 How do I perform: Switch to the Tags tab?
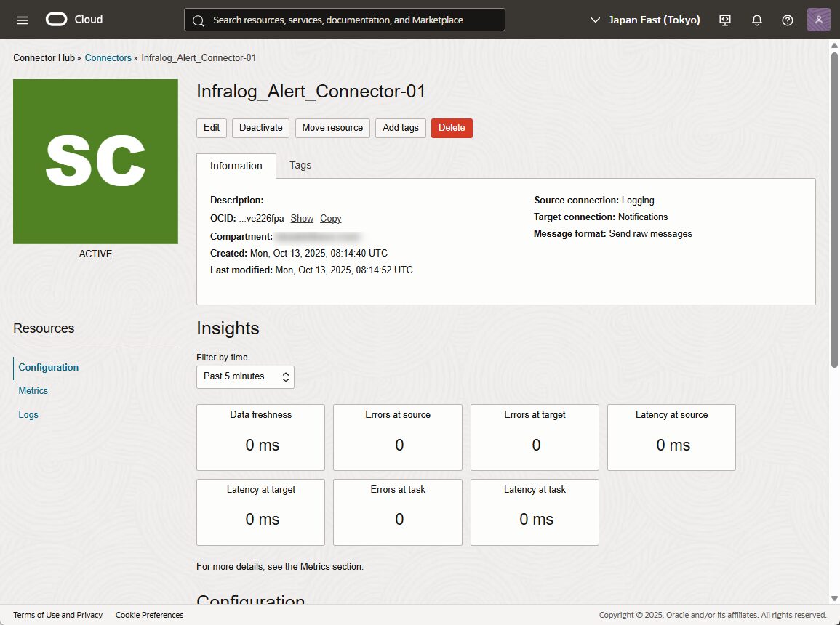point(300,165)
